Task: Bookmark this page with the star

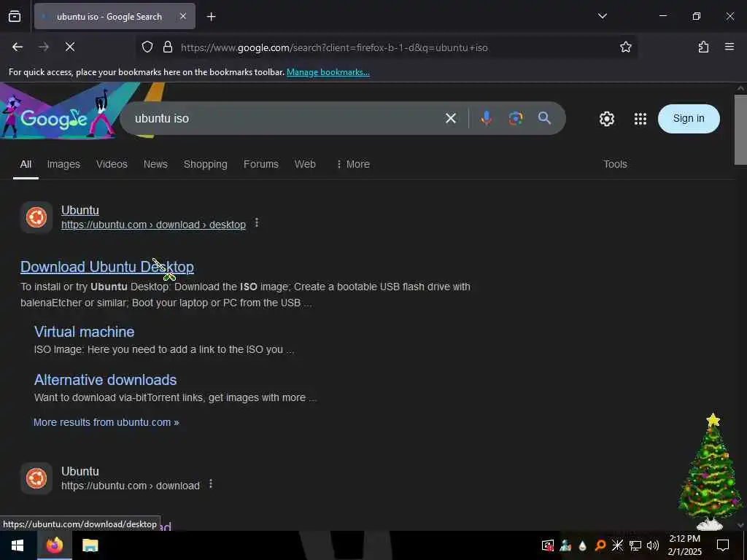Action: 625,47
